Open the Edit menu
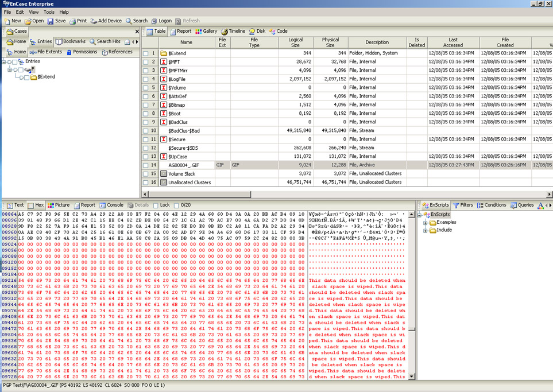553x392 pixels. (x=20, y=12)
